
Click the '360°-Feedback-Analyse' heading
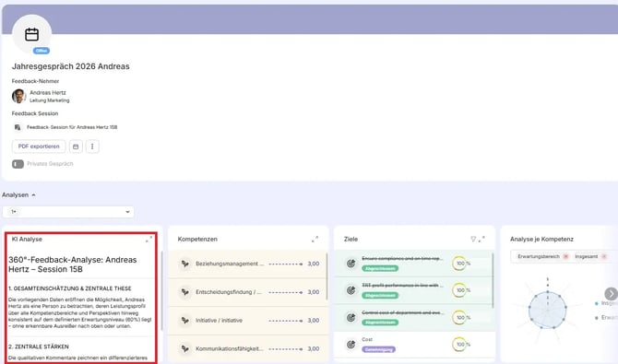tap(73, 264)
